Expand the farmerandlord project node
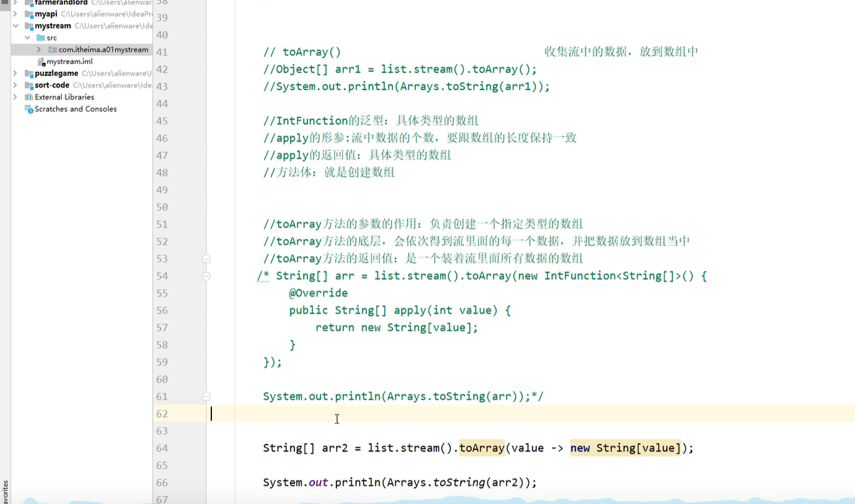This screenshot has width=855, height=504. (x=14, y=2)
